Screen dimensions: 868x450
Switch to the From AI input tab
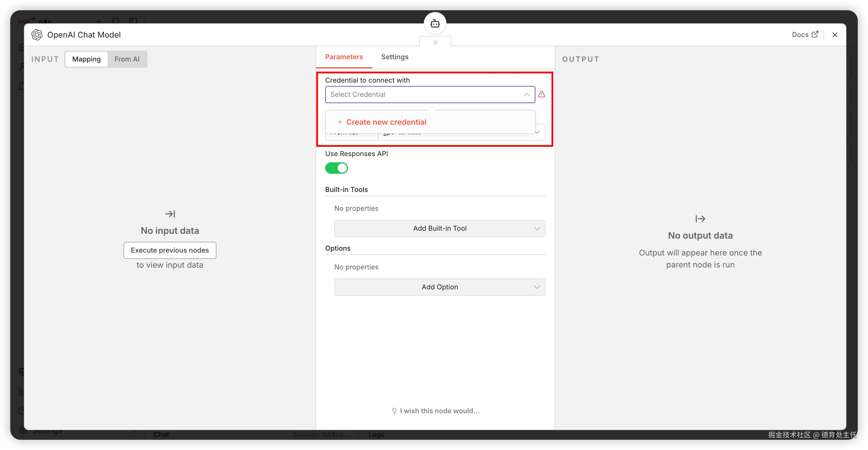[x=127, y=59]
